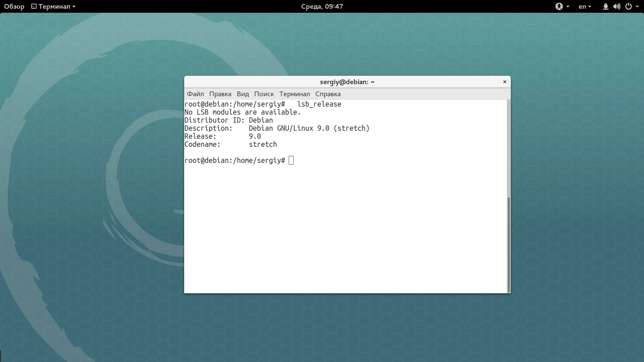644x362 pixels.
Task: Open the Вид menu
Action: (243, 94)
